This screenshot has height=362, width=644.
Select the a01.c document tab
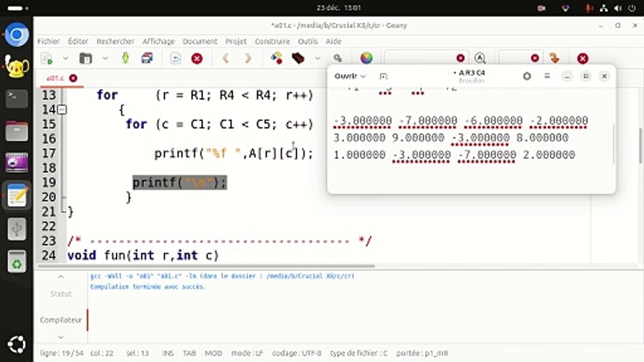pyautogui.click(x=55, y=78)
